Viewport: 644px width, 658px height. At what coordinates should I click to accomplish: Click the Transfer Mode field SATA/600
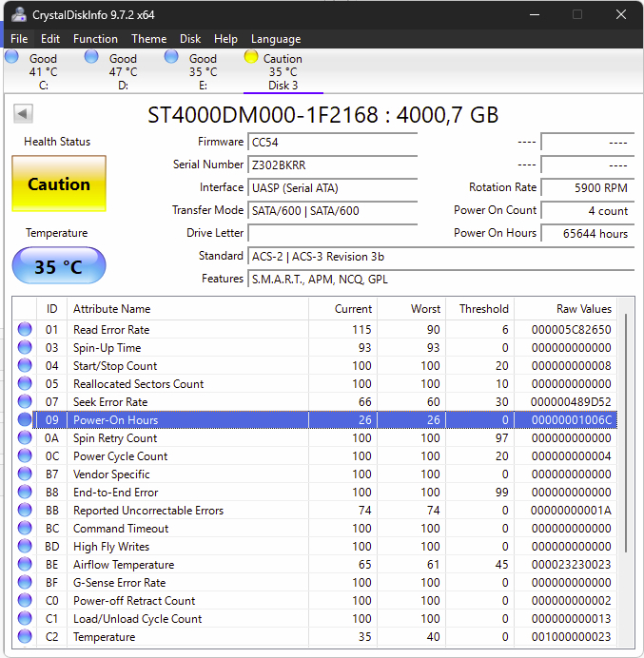click(x=333, y=210)
